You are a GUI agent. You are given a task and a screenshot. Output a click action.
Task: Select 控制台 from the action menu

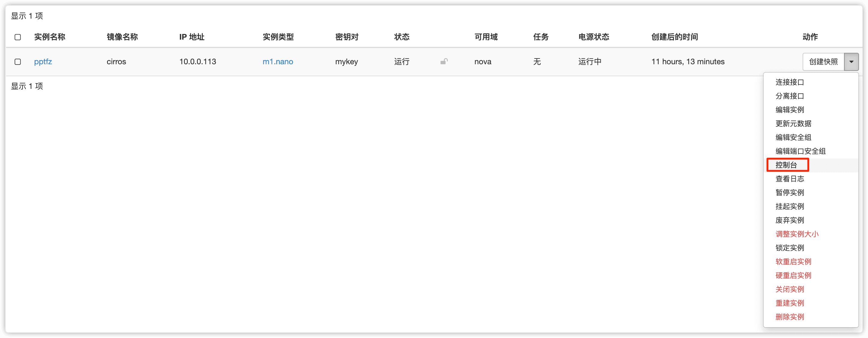(786, 165)
